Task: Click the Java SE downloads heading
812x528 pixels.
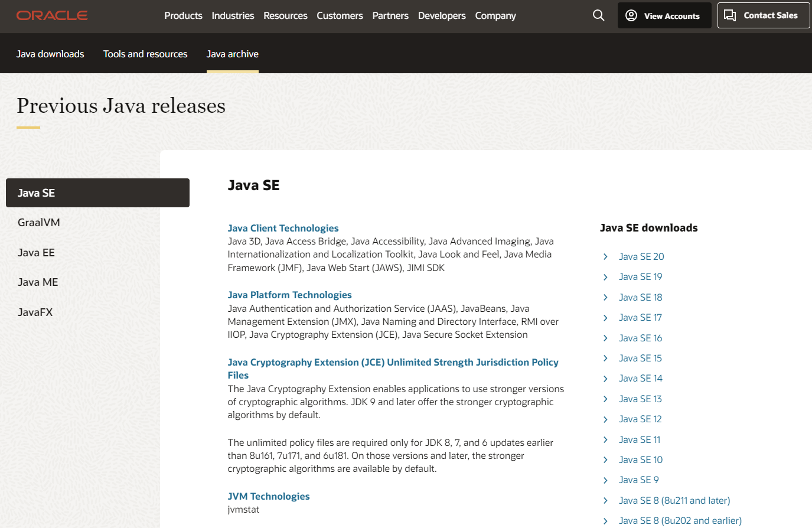Action: pyautogui.click(x=648, y=228)
